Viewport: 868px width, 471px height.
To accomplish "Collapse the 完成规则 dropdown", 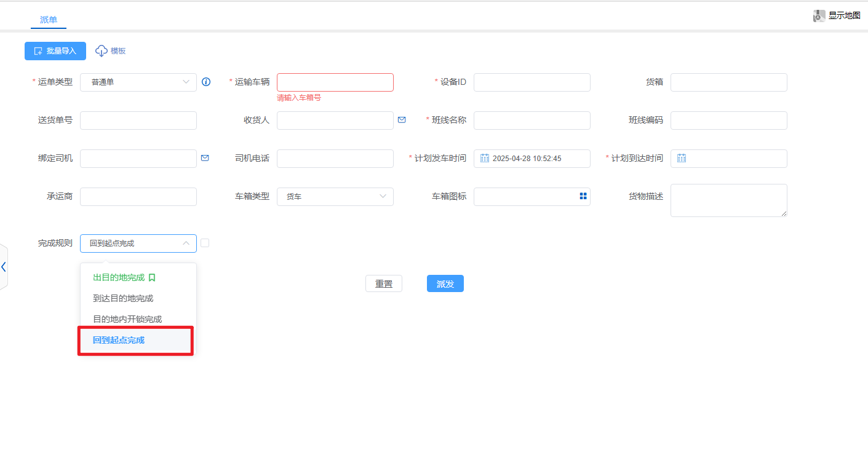I will (186, 243).
